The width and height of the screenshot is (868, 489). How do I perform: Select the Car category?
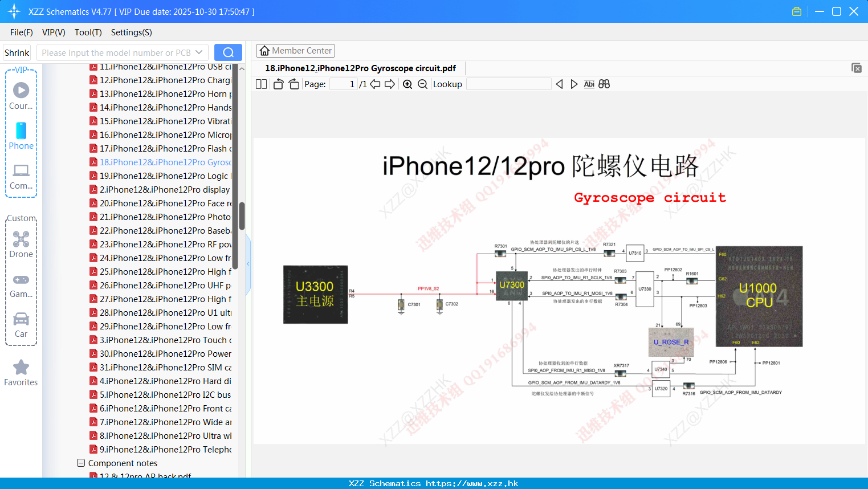21,325
